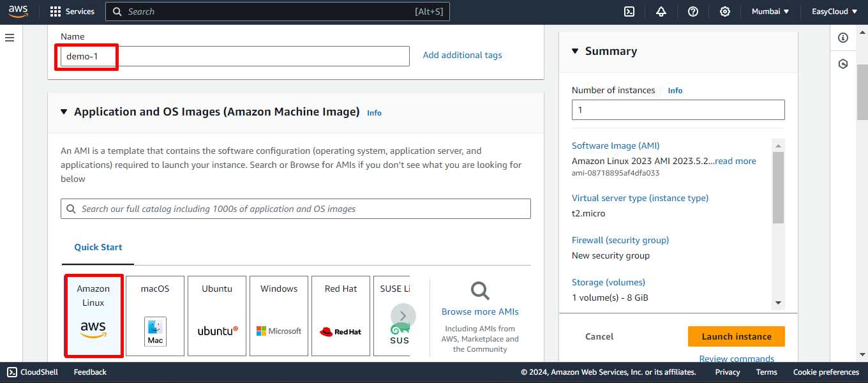Open the Services grid menu

(72, 11)
